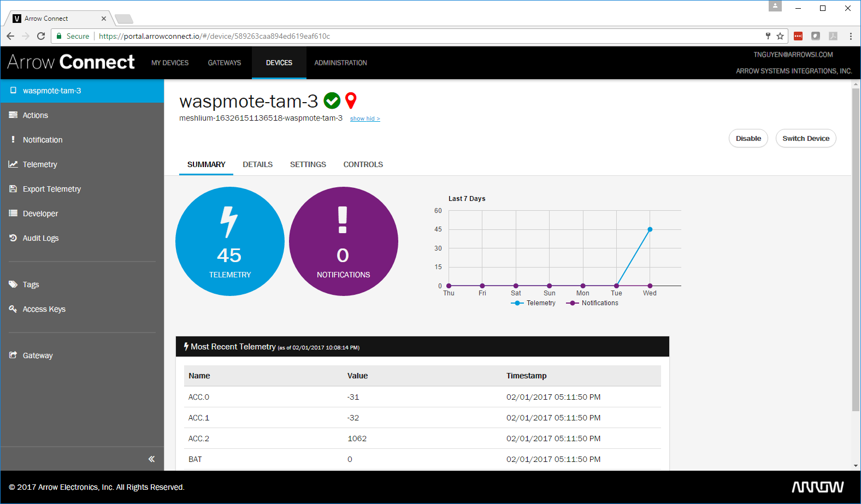Collapse the sidebar with double chevron

[x=151, y=459]
